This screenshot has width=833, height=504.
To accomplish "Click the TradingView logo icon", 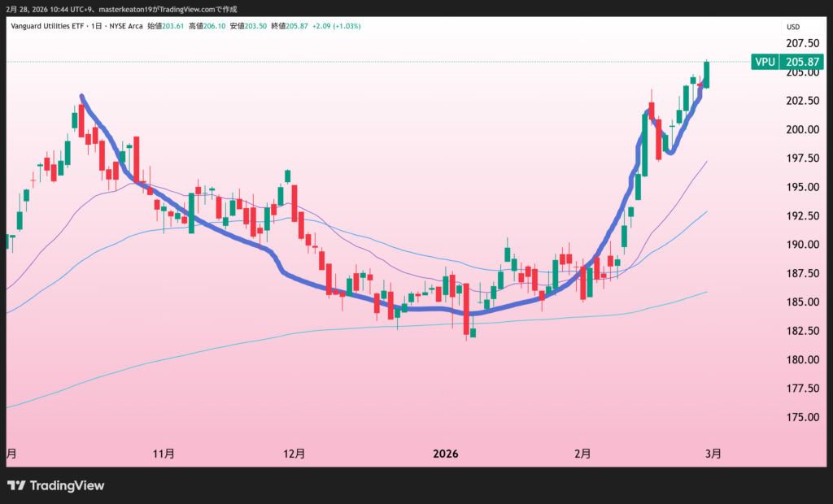I will click(x=16, y=486).
